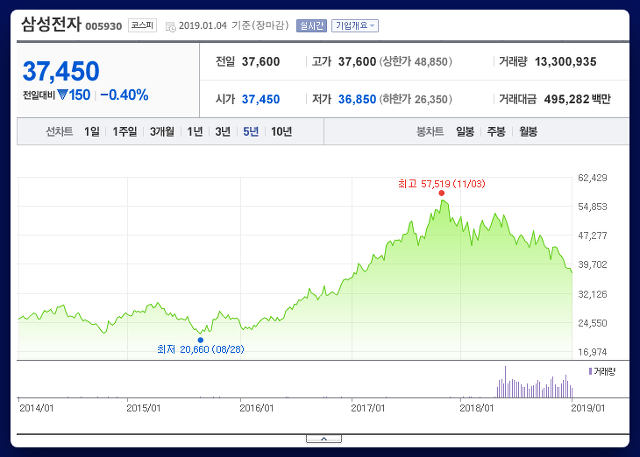Click the down-triangle icon next to 150
The image size is (640, 457).
pos(62,95)
